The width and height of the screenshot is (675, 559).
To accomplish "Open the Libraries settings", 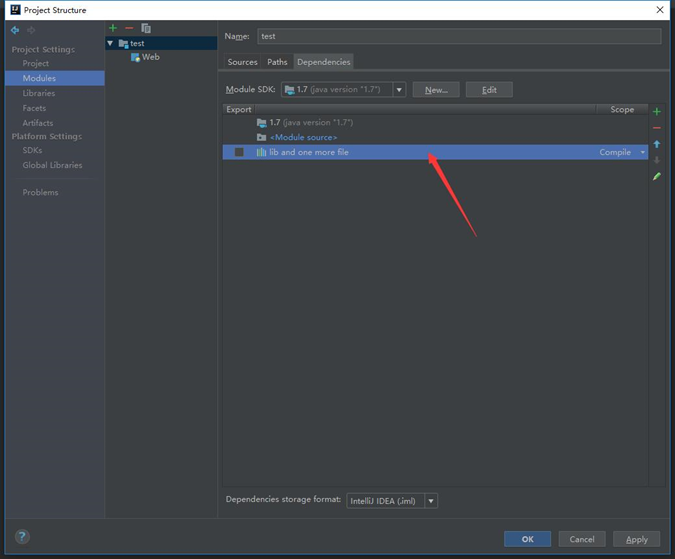I will click(39, 93).
